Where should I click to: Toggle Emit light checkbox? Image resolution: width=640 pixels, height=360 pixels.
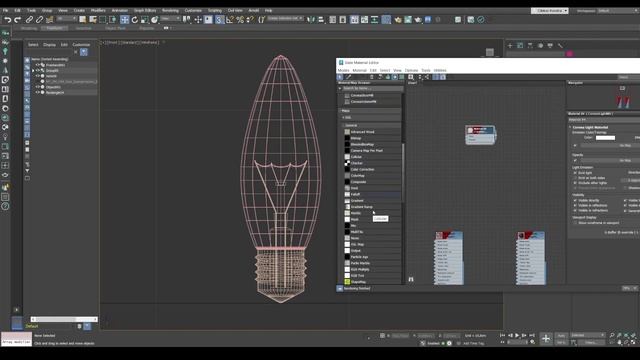tap(575, 173)
